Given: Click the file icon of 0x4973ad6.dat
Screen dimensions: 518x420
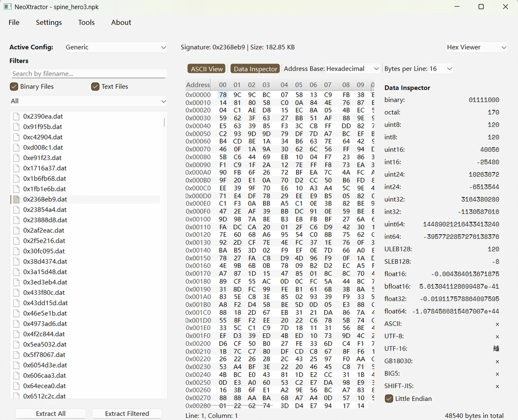Looking at the screenshot, I should [x=16, y=323].
